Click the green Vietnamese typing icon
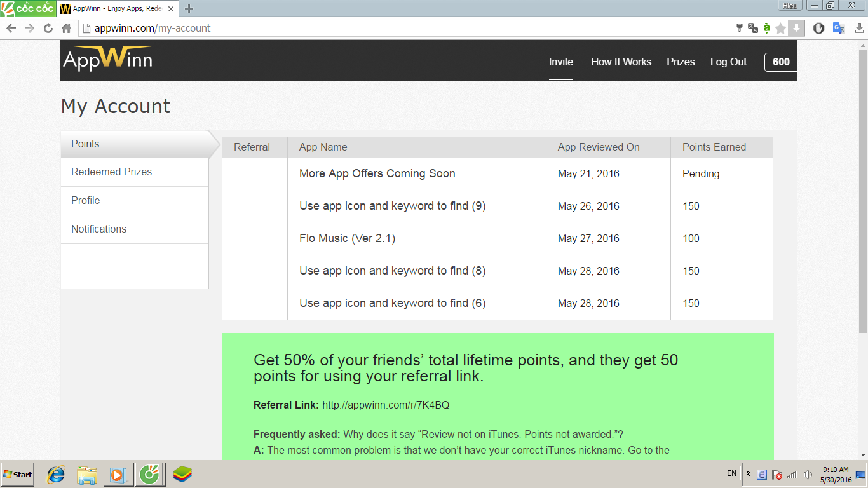 [x=767, y=28]
